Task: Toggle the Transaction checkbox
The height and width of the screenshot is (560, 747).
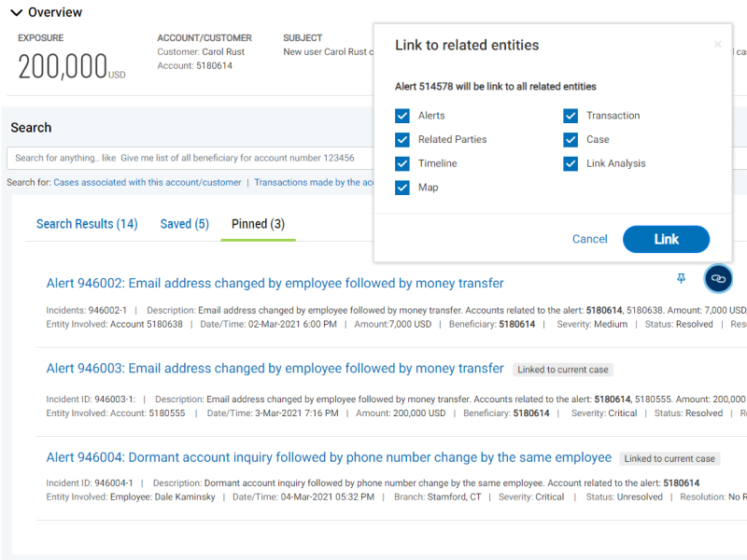Action: pyautogui.click(x=571, y=116)
